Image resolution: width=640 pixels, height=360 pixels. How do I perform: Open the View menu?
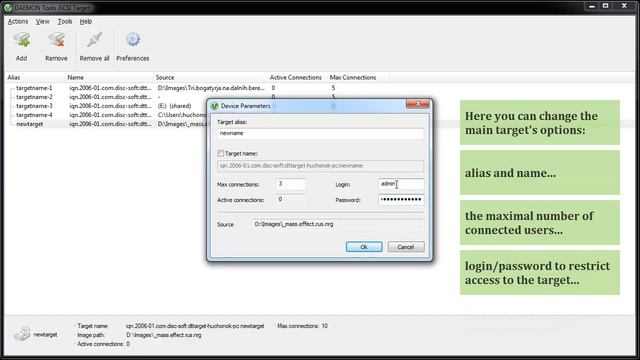[42, 21]
